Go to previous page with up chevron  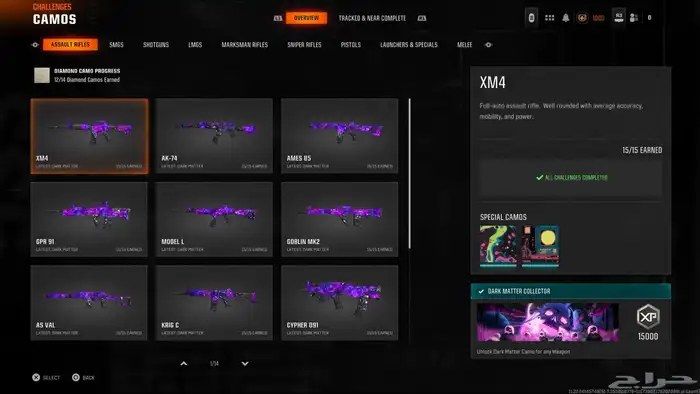pyautogui.click(x=183, y=364)
